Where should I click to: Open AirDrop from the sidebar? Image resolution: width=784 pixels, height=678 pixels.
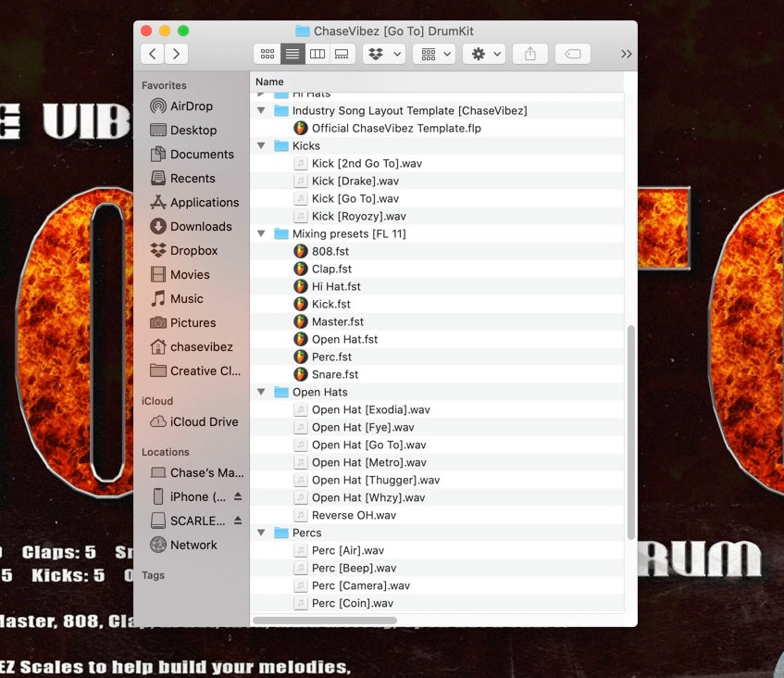tap(192, 107)
